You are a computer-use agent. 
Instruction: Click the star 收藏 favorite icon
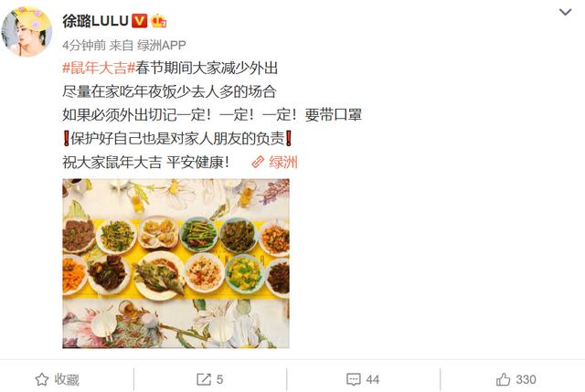[42, 380]
